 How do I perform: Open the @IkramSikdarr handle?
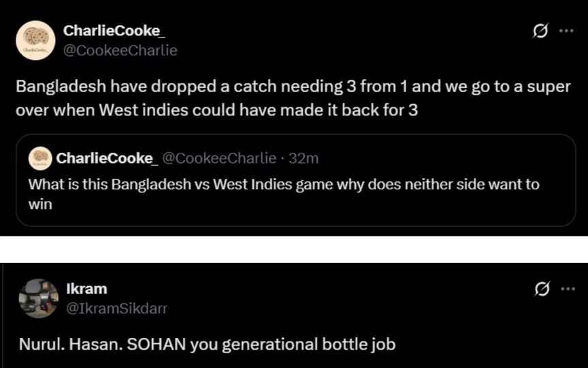pos(116,309)
